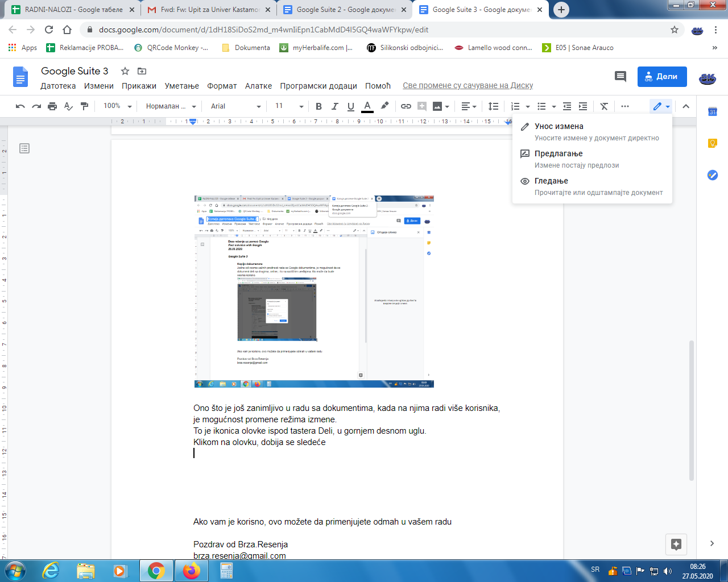Run spell check with the toolbar icon
This screenshot has width=728, height=582.
click(68, 106)
